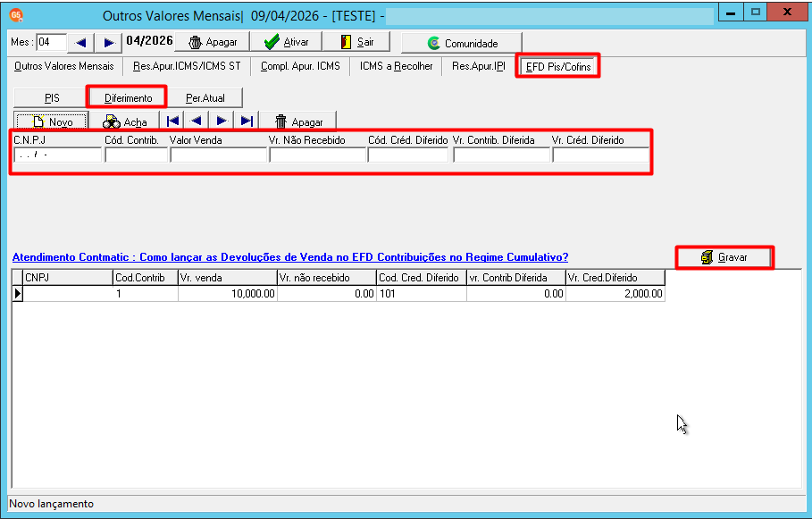The width and height of the screenshot is (812, 519).
Task: Jump to last record navigation icon
Action: 247,121
